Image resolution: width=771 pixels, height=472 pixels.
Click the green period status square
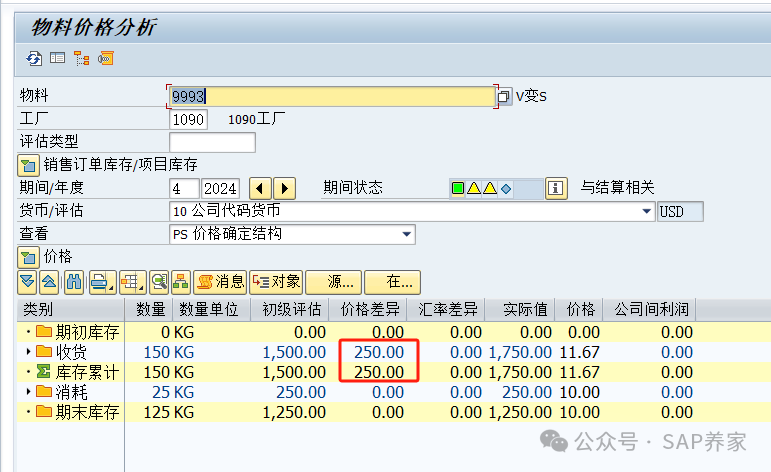tap(458, 188)
